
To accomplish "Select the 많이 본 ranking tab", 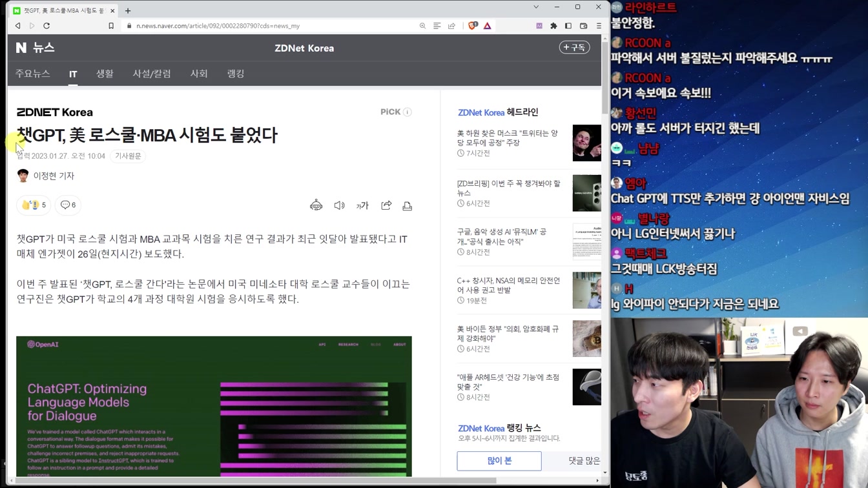I will click(x=499, y=461).
